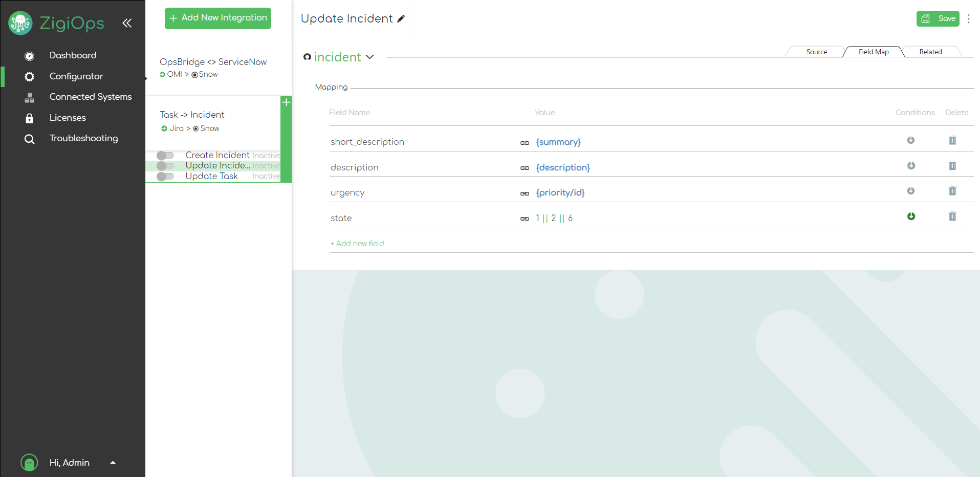Open the three-dot more options menu
The width and height of the screenshot is (980, 477).
point(968,19)
